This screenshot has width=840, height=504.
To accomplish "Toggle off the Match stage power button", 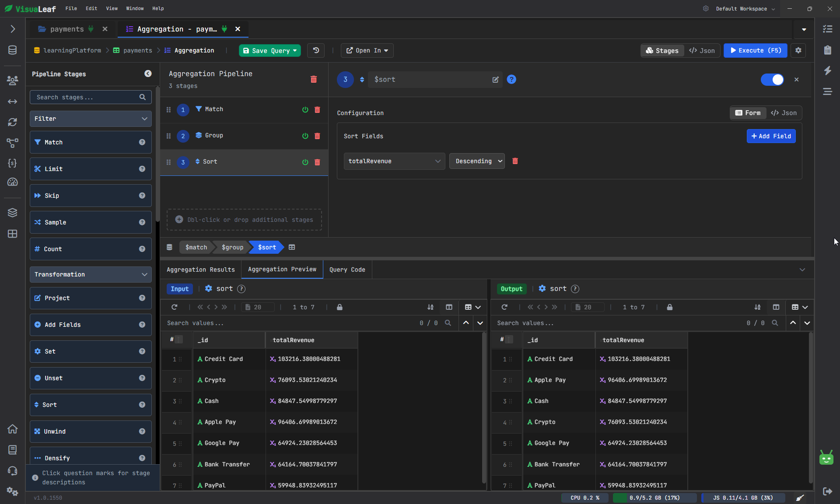I will 305,110.
